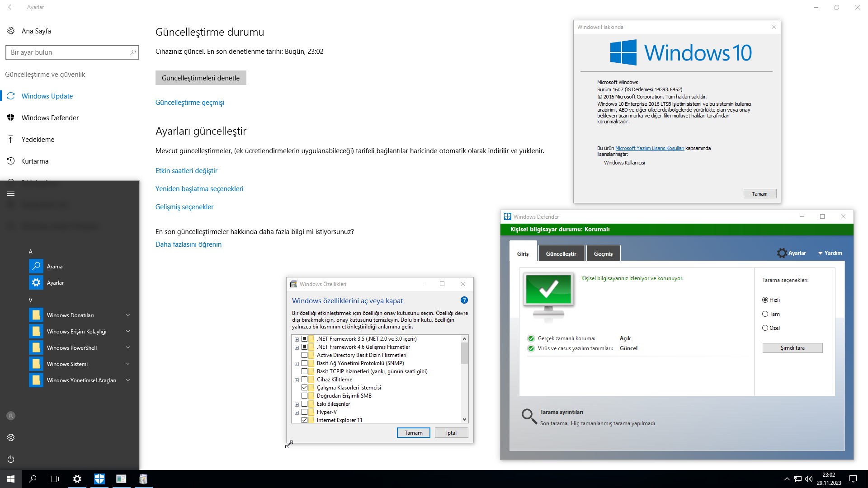Click the Ana Sayfa gear icon

point(11,31)
